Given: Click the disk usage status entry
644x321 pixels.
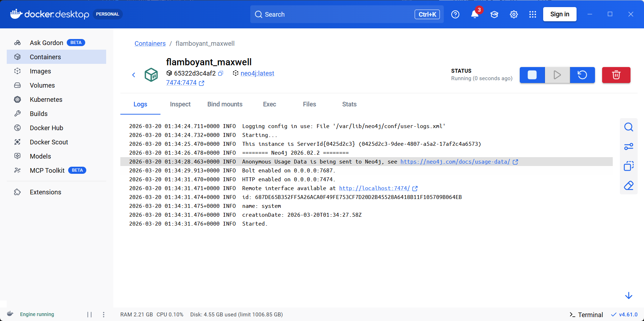Looking at the screenshot, I should point(236,315).
